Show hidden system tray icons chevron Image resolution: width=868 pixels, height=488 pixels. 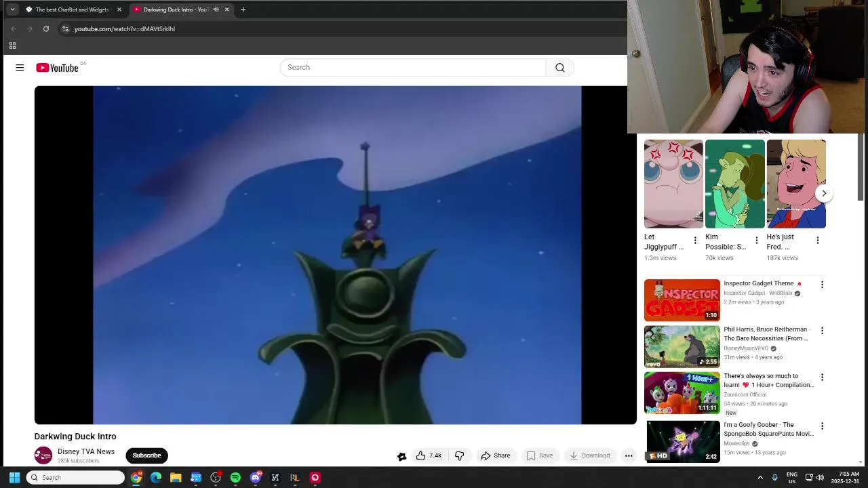[760, 478]
